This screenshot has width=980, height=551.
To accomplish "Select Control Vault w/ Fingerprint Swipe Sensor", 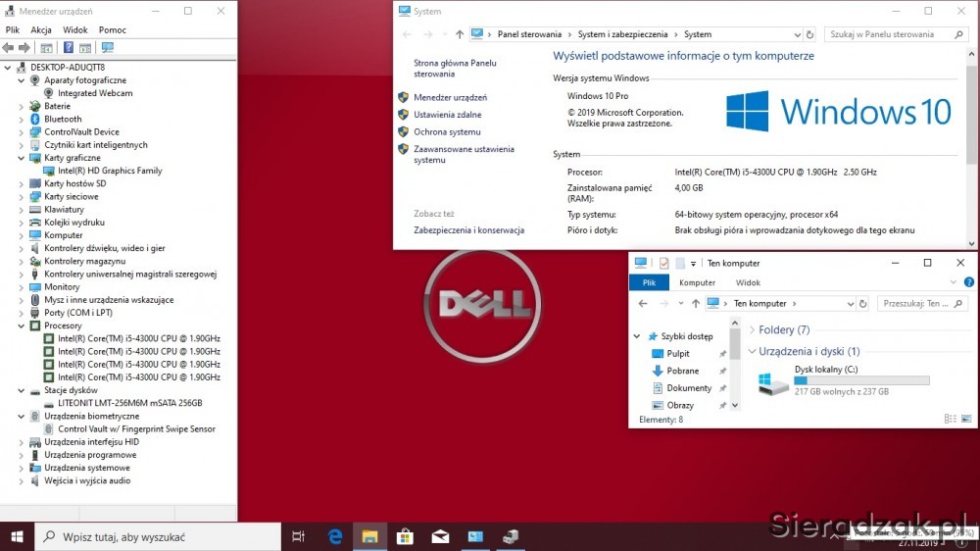I will point(137,429).
